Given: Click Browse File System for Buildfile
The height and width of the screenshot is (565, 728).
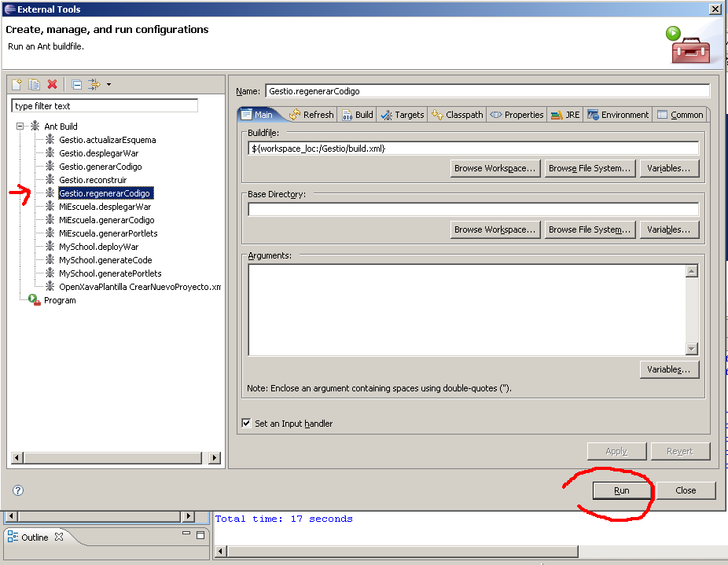Looking at the screenshot, I should [590, 168].
